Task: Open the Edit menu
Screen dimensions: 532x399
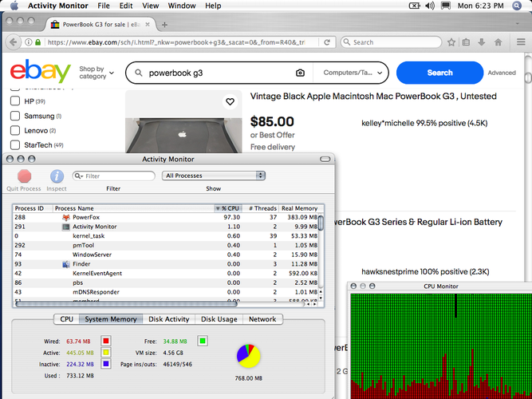Action: click(x=126, y=6)
